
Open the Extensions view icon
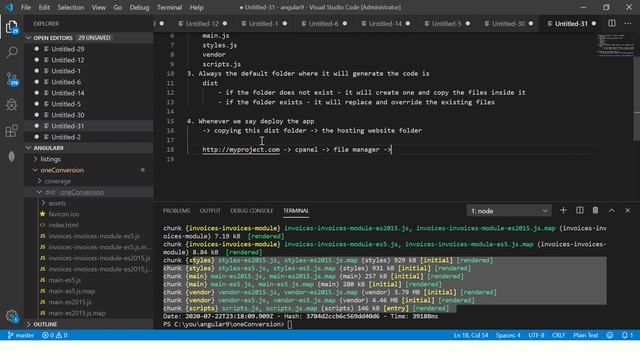pyautogui.click(x=12, y=131)
